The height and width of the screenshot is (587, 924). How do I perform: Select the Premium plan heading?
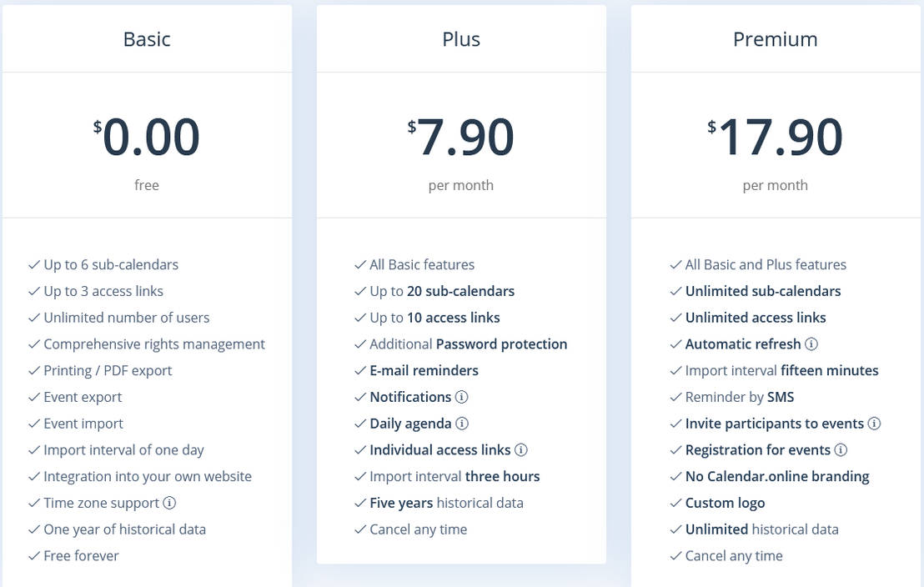775,39
